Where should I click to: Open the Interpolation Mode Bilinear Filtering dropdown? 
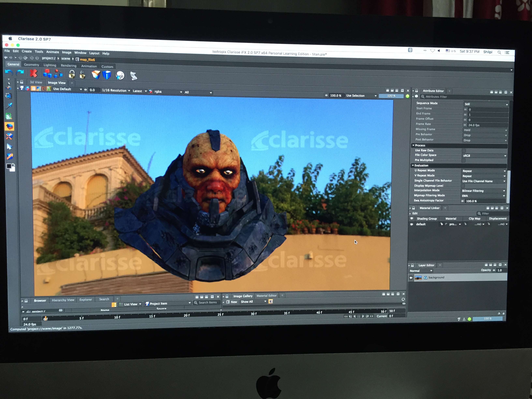click(483, 191)
